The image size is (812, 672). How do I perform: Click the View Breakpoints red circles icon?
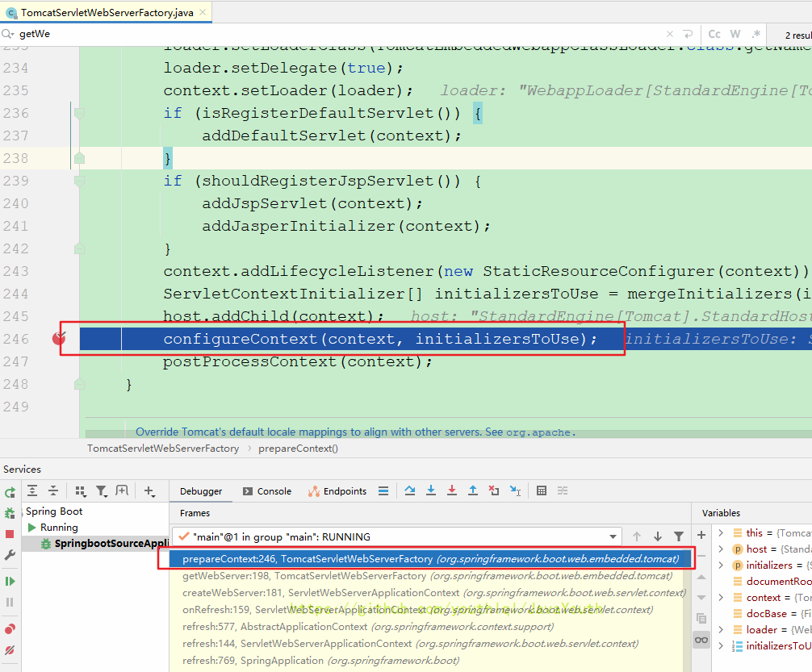point(10,628)
